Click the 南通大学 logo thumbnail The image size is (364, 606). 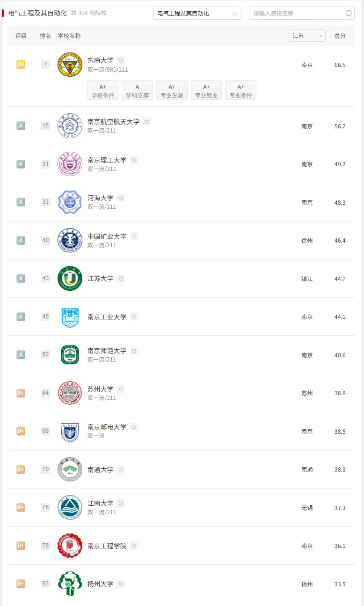pos(70,469)
